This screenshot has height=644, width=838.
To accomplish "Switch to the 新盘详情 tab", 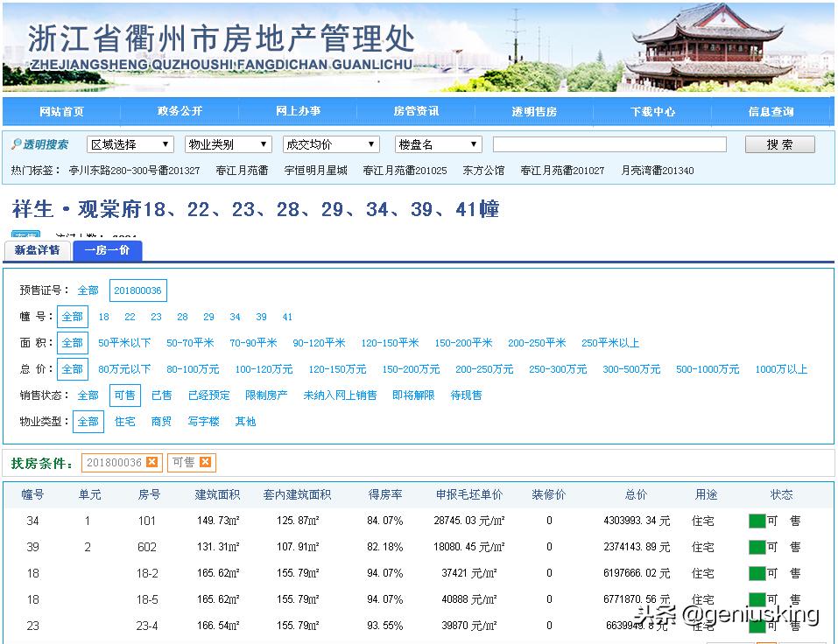I will click(37, 249).
